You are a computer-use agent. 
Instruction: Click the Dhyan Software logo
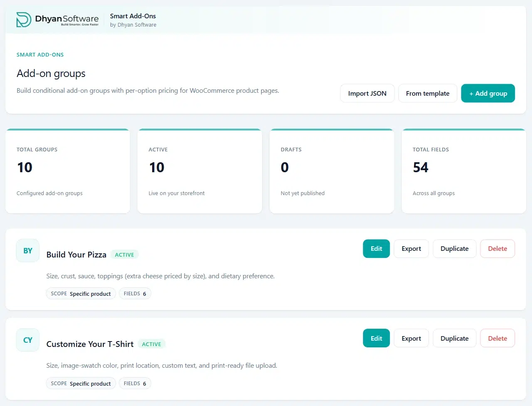tap(57, 20)
